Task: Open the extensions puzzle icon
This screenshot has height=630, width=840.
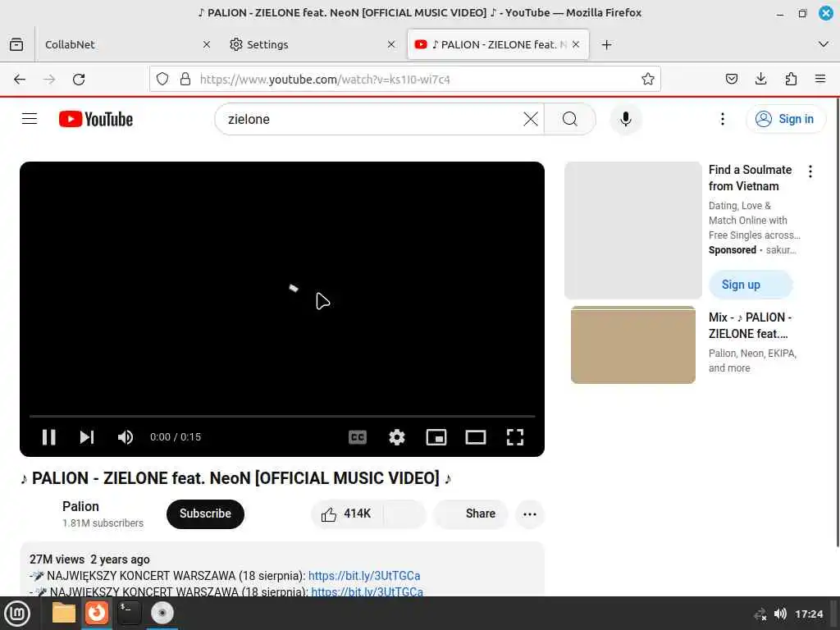Action: [791, 80]
